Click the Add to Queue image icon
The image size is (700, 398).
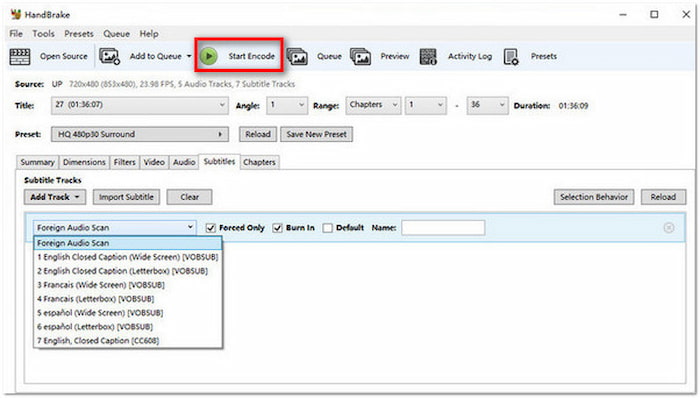109,57
